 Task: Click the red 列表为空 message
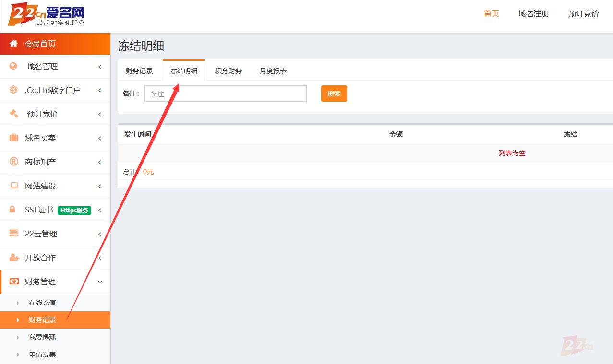512,153
